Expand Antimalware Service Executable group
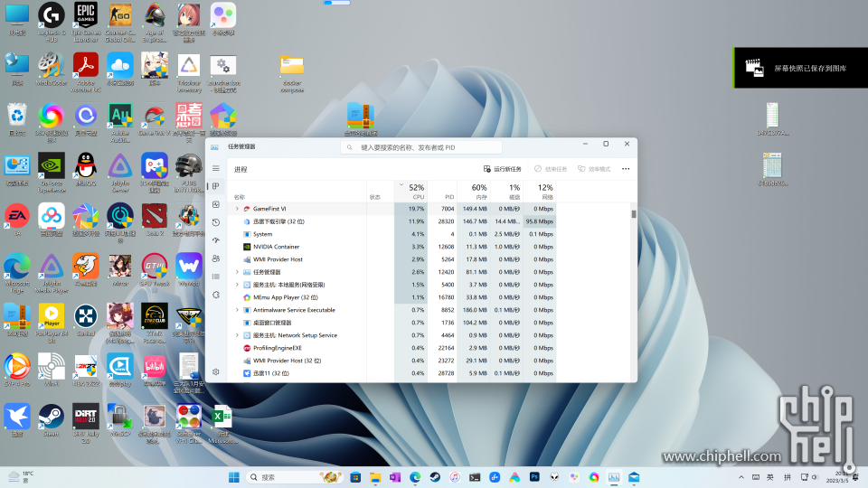Screen dimensions: 868x488 tap(237, 310)
